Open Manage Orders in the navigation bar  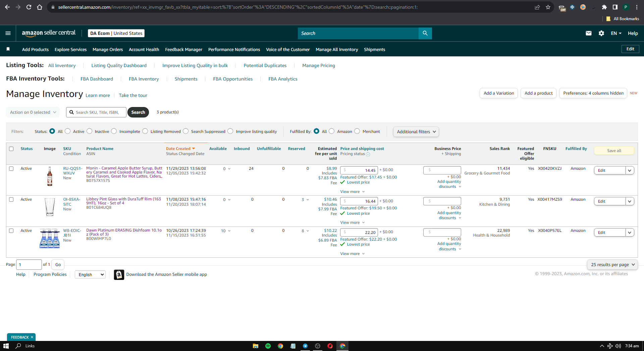[x=108, y=49]
